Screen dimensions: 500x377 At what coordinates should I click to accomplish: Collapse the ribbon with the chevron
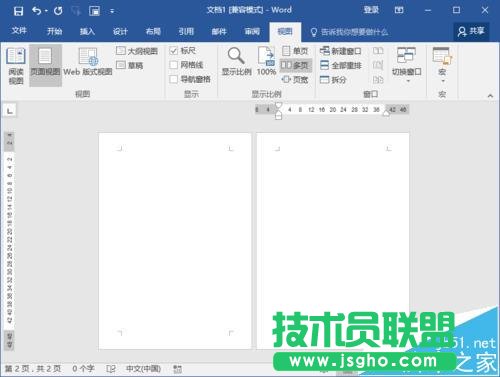pos(490,96)
